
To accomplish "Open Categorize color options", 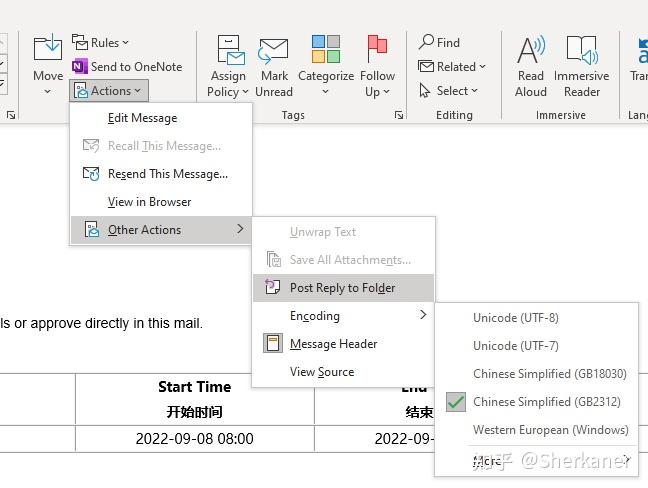I will pyautogui.click(x=326, y=66).
